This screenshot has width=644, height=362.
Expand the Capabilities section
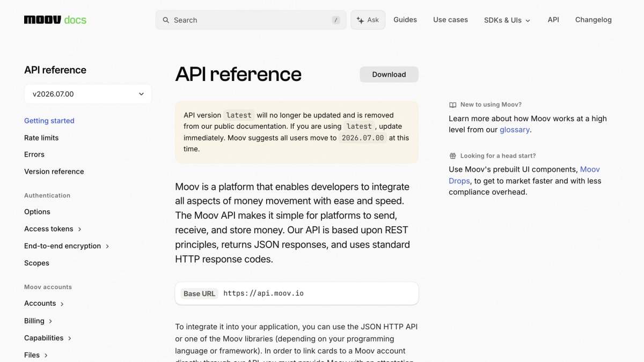coord(48,338)
